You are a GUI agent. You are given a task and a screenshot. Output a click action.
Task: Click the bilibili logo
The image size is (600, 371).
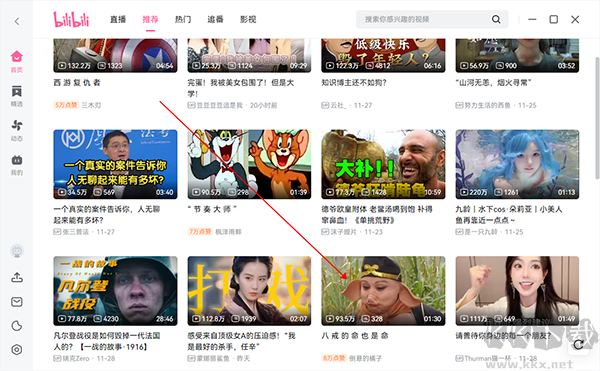[71, 19]
